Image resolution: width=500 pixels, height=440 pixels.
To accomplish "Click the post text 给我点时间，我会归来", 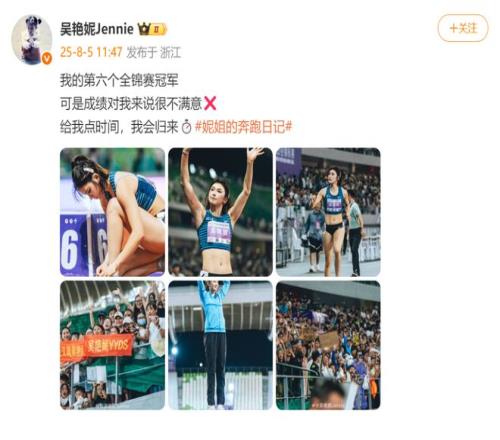I will pyautogui.click(x=119, y=127).
